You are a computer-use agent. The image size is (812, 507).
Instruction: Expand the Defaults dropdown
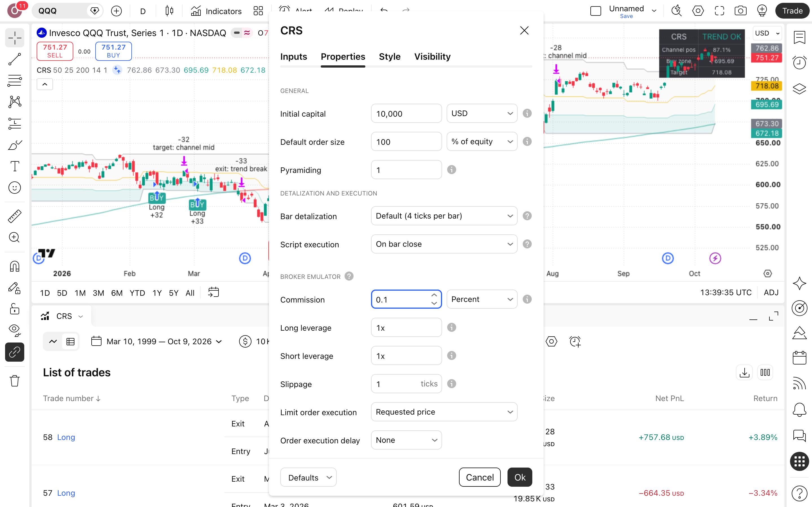coord(308,477)
